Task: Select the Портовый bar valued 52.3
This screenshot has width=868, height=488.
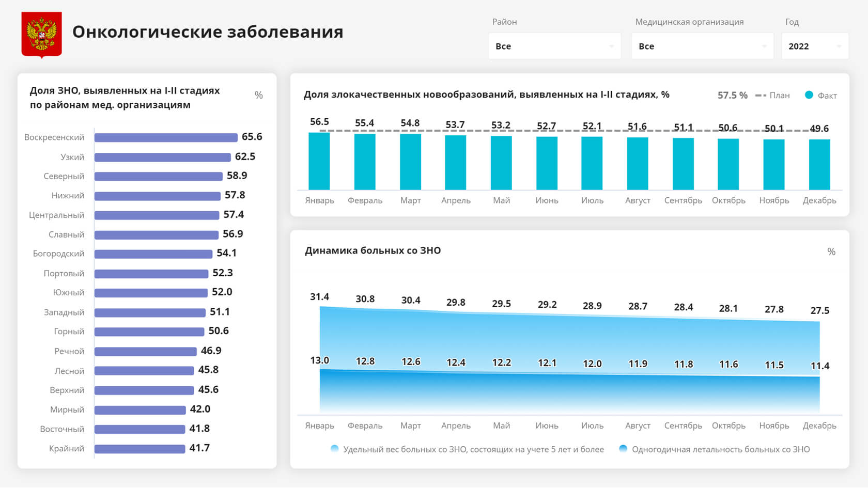Action: pyautogui.click(x=151, y=274)
